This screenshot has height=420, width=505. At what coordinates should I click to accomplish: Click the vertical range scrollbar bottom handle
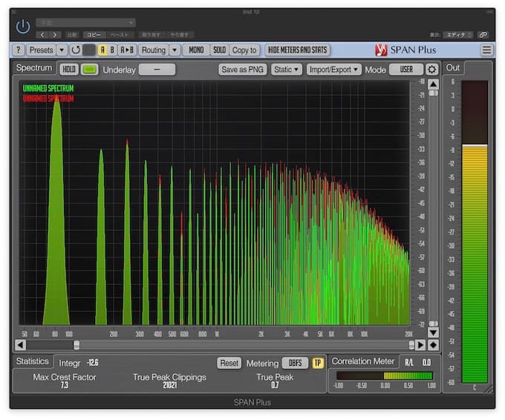point(433,324)
